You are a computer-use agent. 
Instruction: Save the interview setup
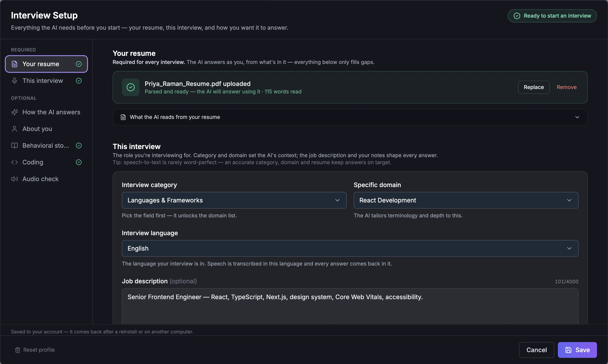577,350
